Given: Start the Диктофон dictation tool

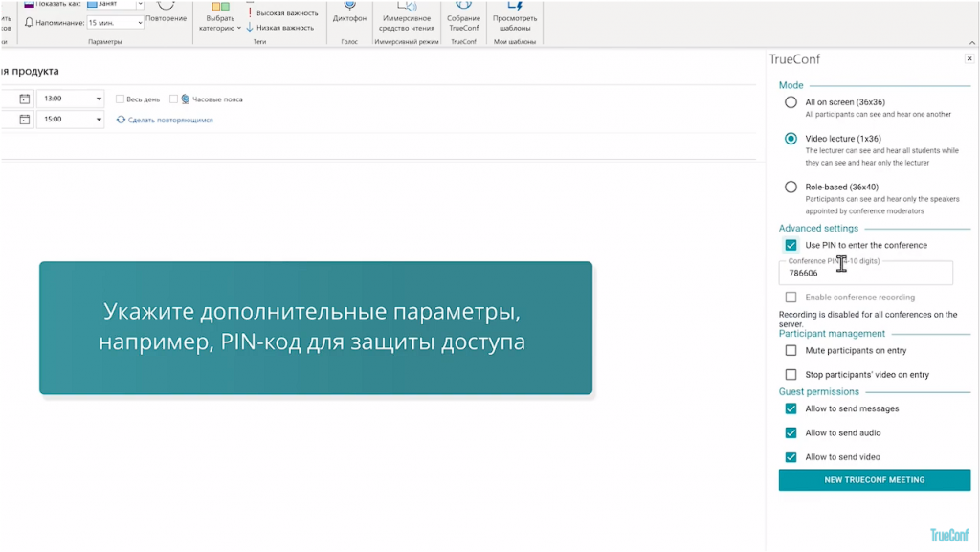Looking at the screenshot, I should [x=349, y=12].
